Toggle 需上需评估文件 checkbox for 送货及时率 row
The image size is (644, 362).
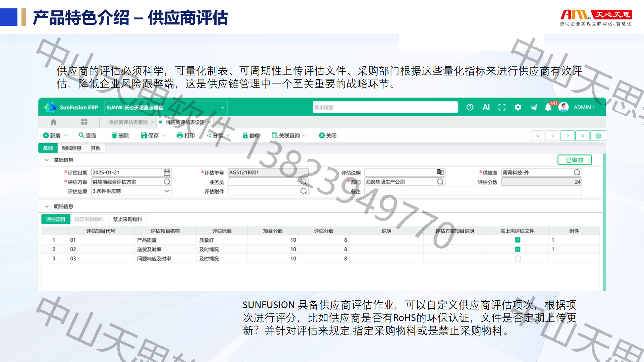click(518, 249)
